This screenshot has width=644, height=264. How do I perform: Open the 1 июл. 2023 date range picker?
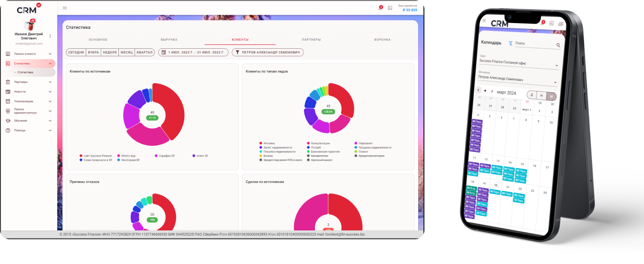tap(193, 53)
